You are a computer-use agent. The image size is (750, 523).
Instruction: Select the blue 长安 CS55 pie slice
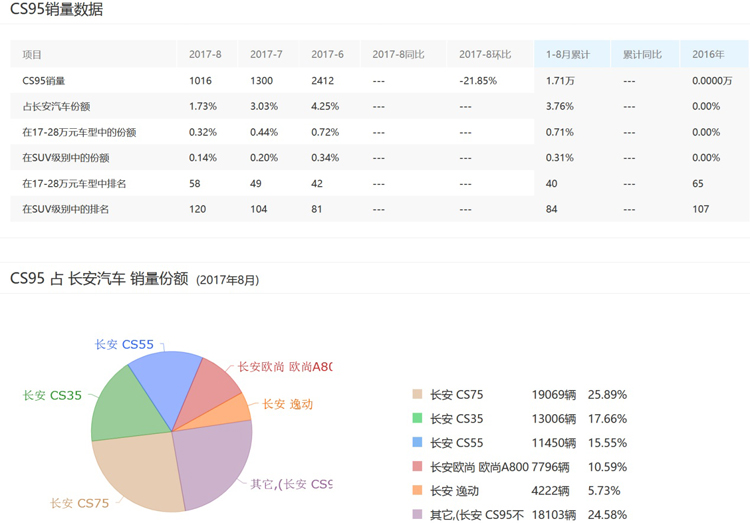[160, 376]
